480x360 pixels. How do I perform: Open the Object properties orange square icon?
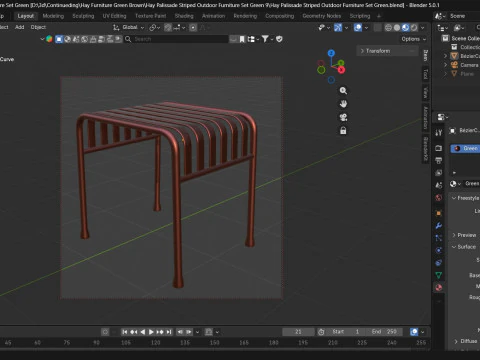[439, 213]
